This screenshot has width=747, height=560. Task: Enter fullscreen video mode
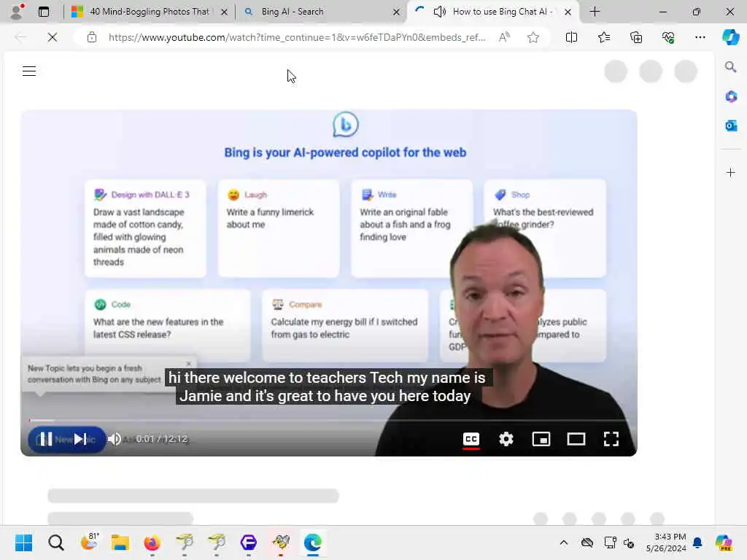pos(611,439)
